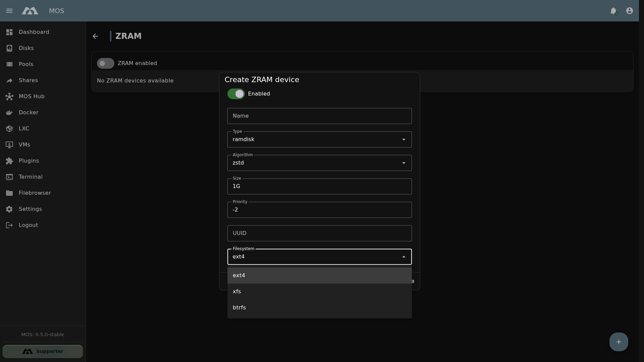The image size is (644, 362).
Task: Click the Settings gear icon
Action: click(9, 209)
